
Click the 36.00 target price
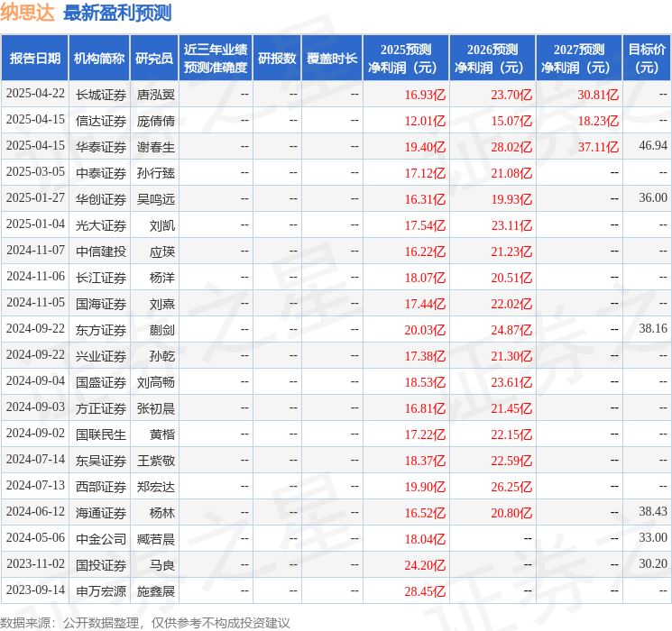point(653,198)
